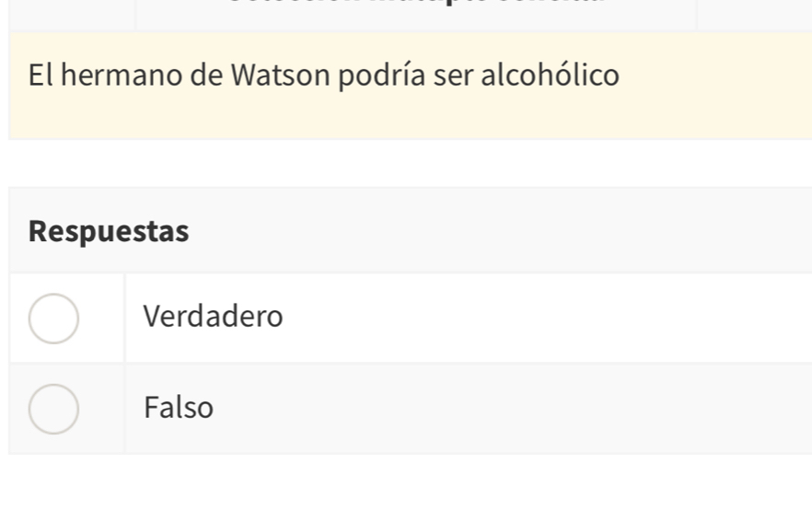Click the empty top-right header cell

[753, 13]
